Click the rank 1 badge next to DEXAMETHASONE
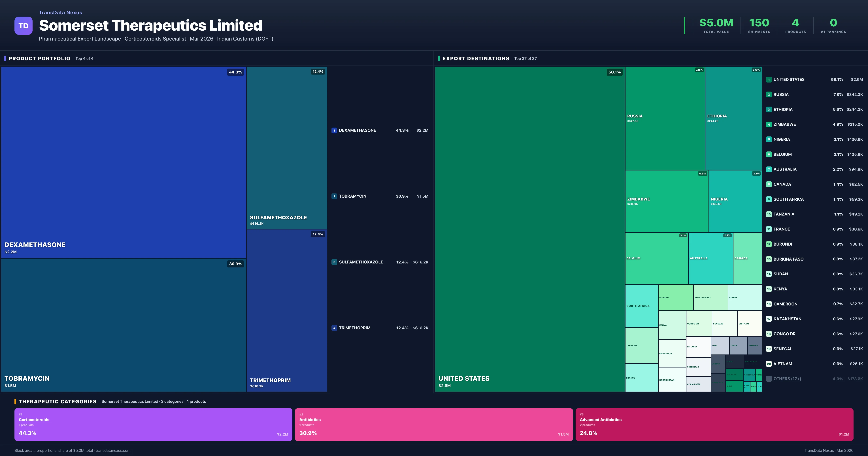 [x=334, y=130]
